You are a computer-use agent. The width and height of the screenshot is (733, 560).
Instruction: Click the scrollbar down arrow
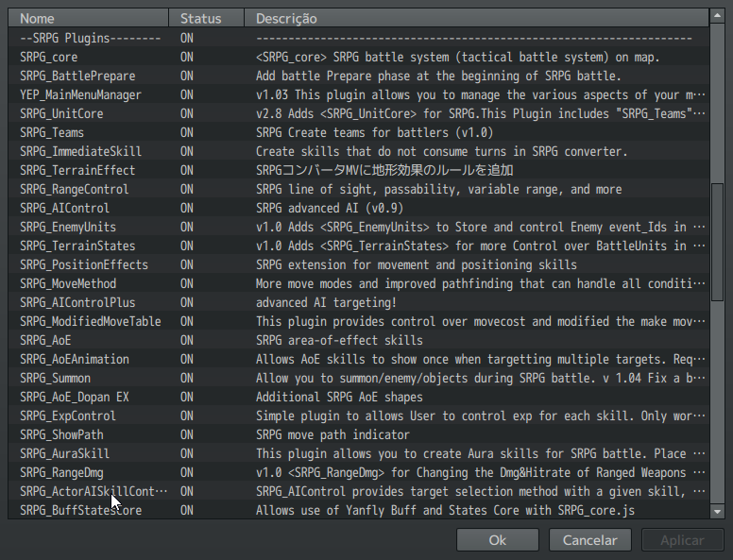click(717, 512)
